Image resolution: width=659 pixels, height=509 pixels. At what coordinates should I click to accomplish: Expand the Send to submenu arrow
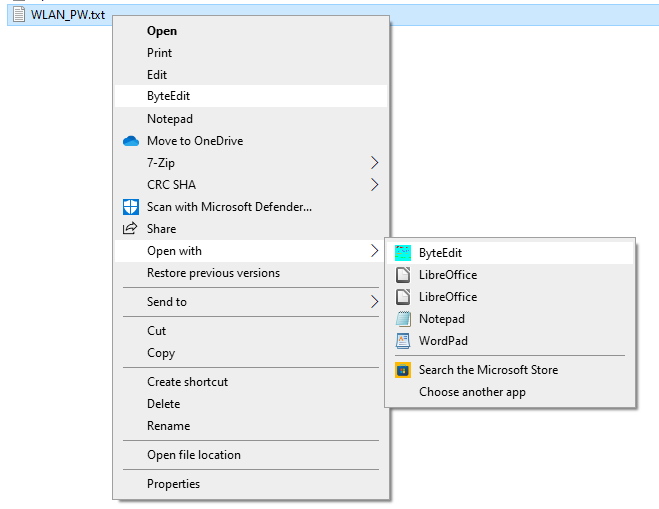point(374,301)
